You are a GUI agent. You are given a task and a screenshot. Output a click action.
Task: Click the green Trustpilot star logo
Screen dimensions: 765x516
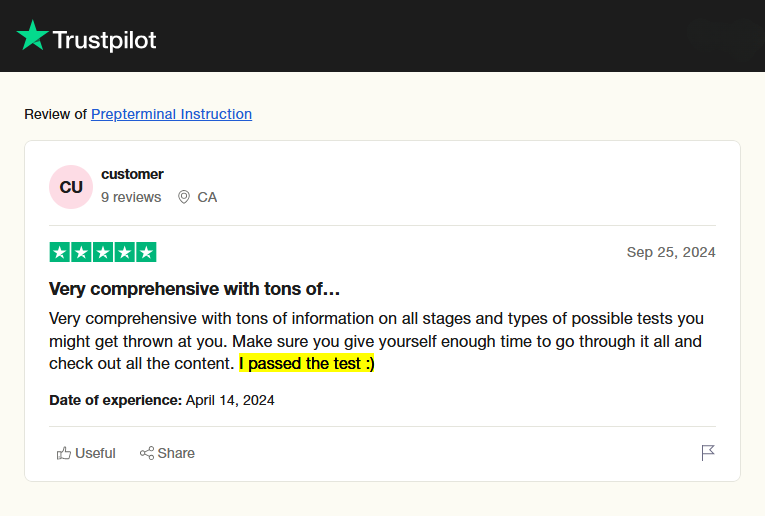[32, 36]
